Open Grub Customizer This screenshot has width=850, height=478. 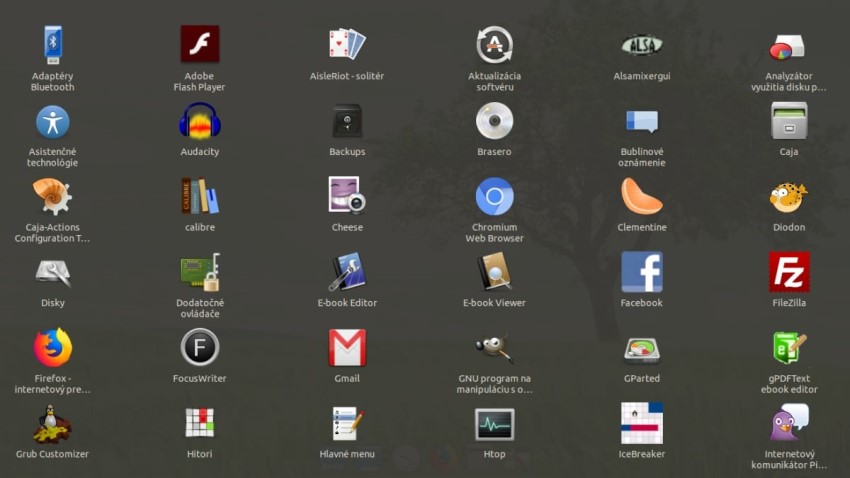(53, 424)
